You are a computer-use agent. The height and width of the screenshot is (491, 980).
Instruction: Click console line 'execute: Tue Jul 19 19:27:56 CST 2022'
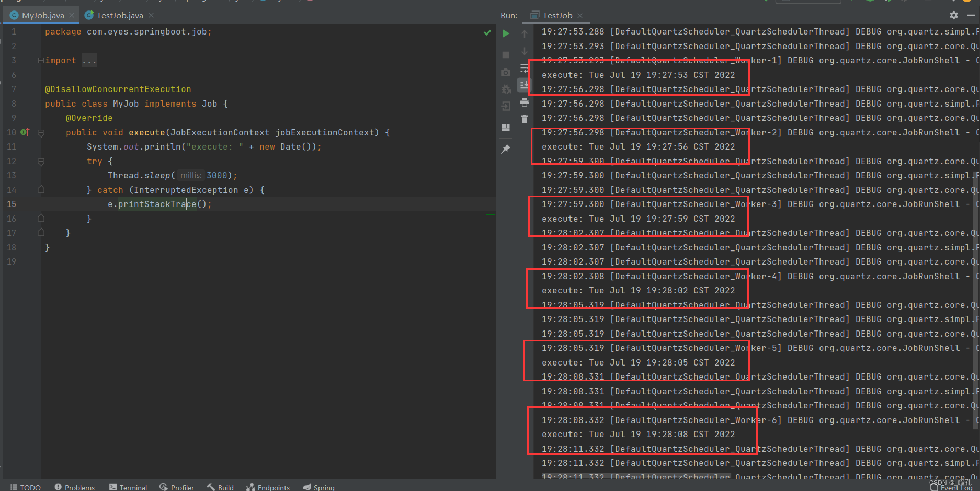pos(639,147)
